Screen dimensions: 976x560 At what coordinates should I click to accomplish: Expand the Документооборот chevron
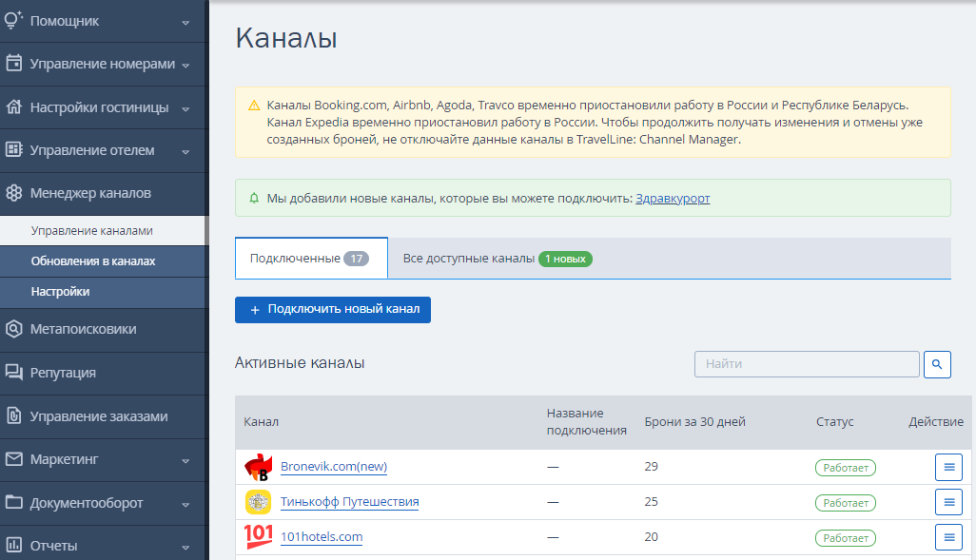[185, 505]
